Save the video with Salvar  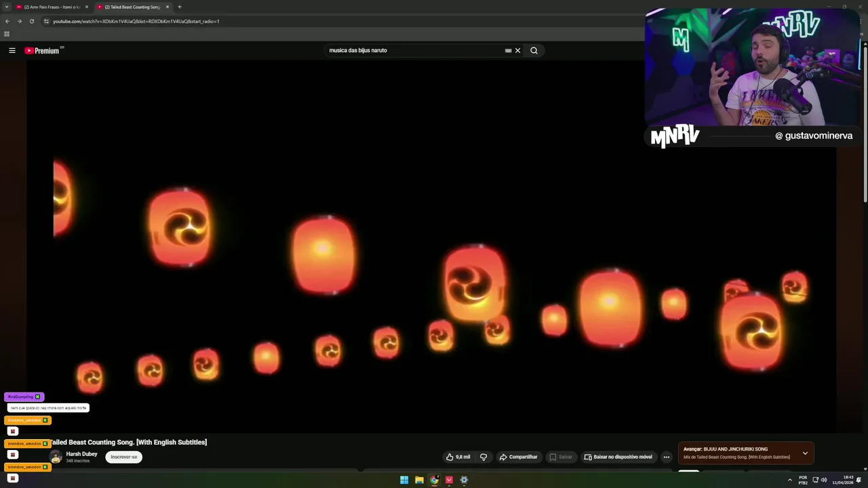click(x=561, y=457)
